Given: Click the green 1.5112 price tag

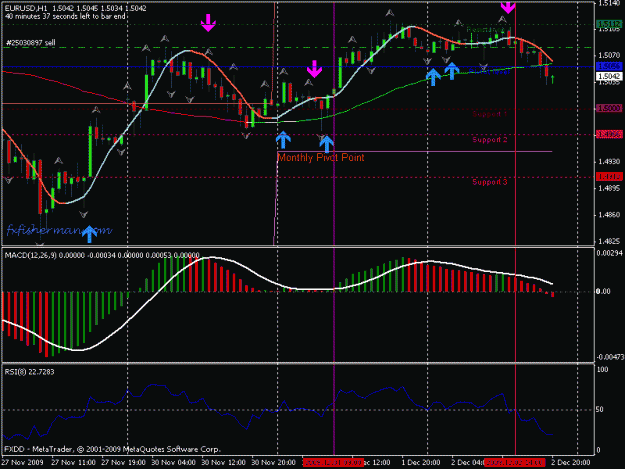Looking at the screenshot, I should coord(609,24).
